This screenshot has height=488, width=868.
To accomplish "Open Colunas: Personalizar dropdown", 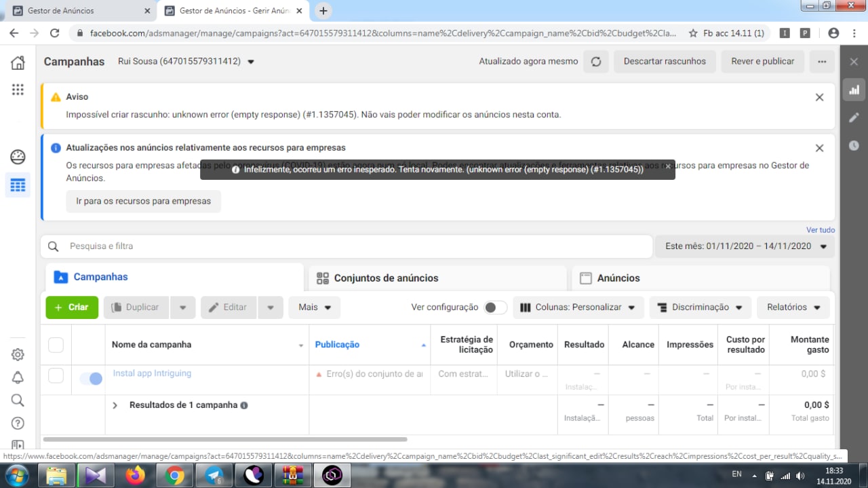I will tap(578, 307).
